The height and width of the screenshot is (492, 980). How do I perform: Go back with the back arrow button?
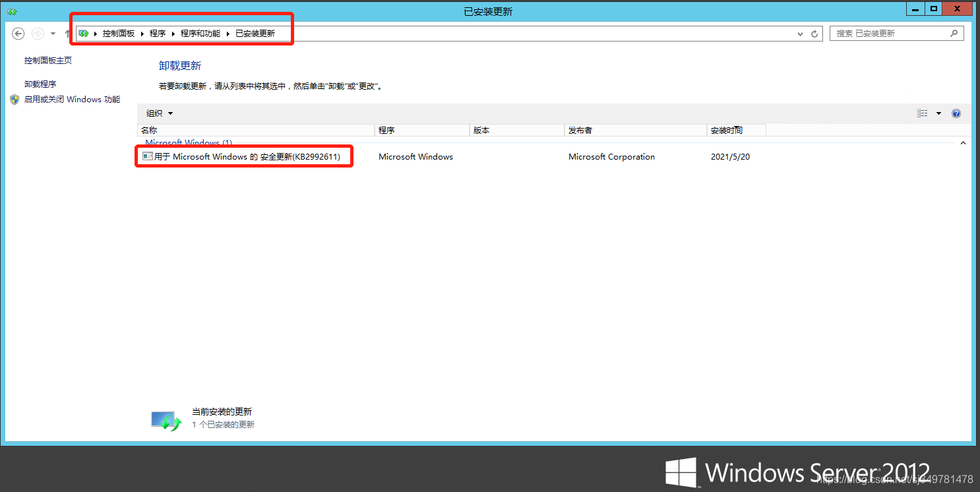(18, 34)
